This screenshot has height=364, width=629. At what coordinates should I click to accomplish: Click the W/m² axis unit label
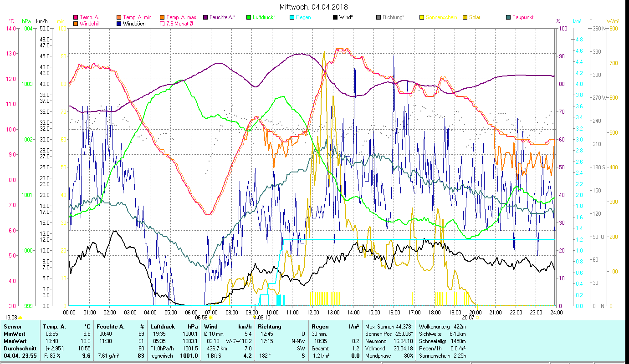point(612,21)
